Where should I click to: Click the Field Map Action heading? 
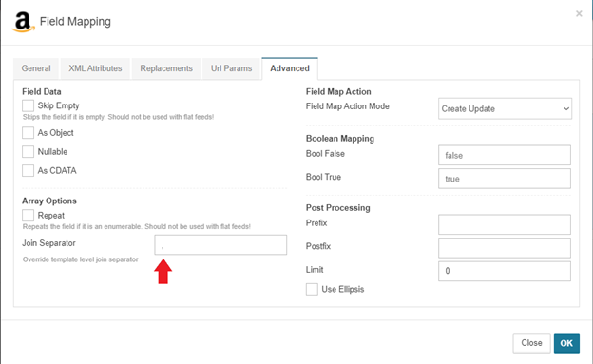click(338, 92)
